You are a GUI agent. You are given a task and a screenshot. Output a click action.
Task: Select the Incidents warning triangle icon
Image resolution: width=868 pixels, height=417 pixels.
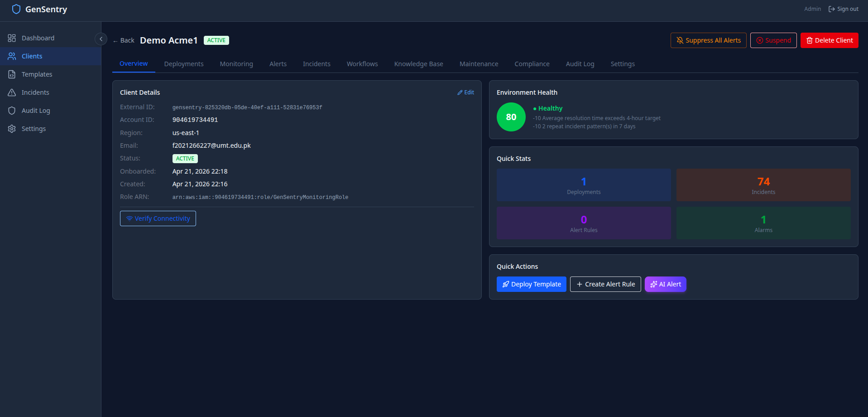point(12,92)
